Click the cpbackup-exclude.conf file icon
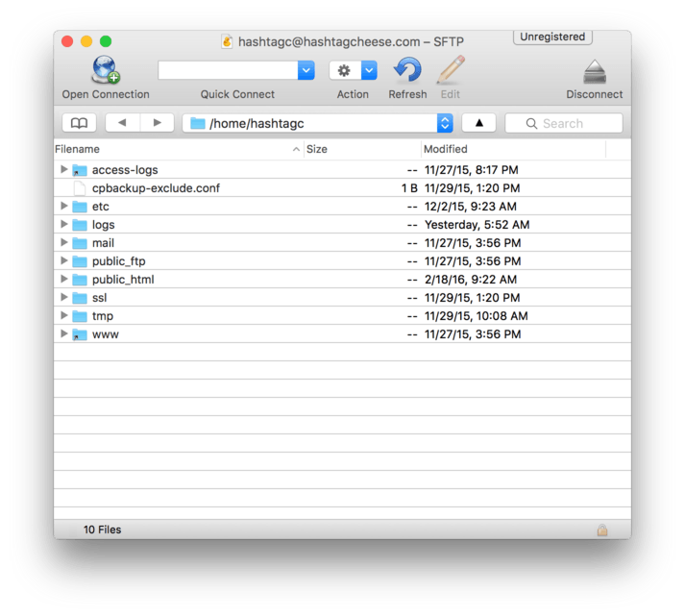 80,188
